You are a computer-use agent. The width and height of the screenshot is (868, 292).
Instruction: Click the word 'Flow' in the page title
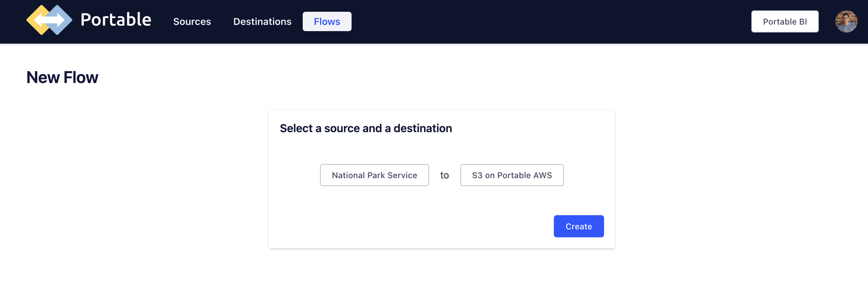[x=81, y=77]
